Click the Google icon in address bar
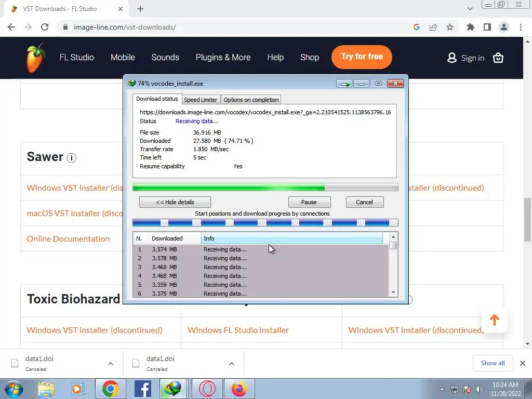 click(417, 27)
